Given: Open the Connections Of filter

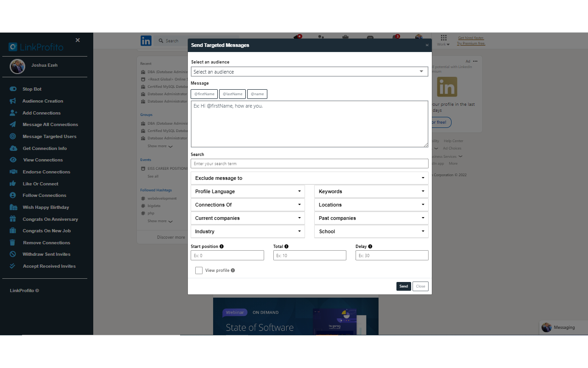Looking at the screenshot, I should (x=248, y=205).
